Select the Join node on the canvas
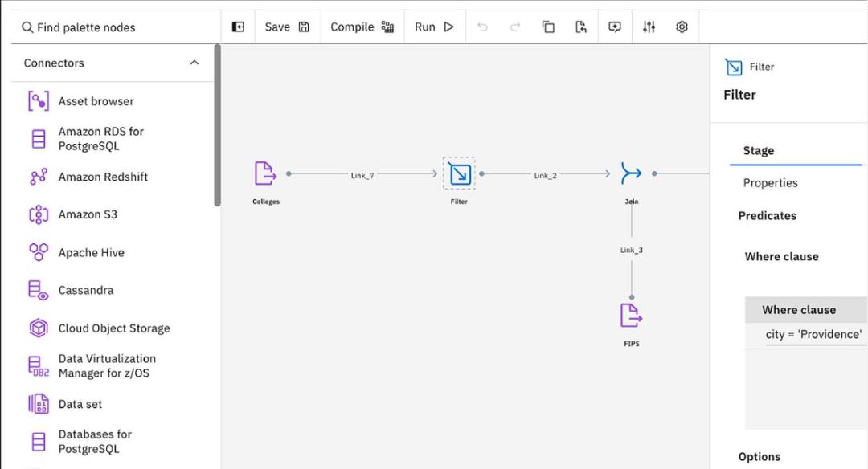This screenshot has height=469, width=868. tap(631, 173)
